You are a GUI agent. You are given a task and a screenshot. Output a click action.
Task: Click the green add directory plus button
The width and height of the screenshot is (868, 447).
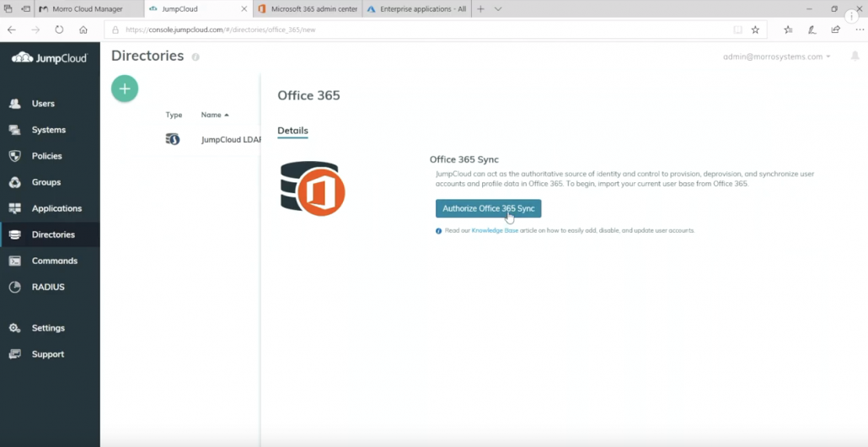(125, 89)
